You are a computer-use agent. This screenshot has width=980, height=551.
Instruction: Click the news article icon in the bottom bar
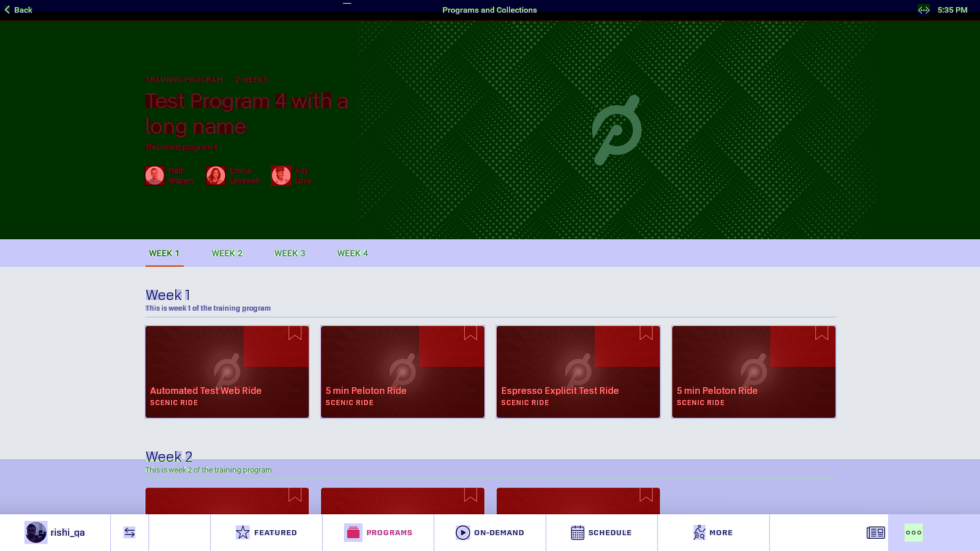[x=876, y=533]
